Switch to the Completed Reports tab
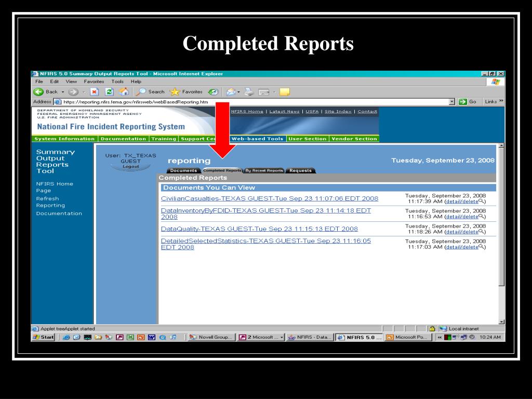Viewport: 532px width, 399px height. click(222, 170)
